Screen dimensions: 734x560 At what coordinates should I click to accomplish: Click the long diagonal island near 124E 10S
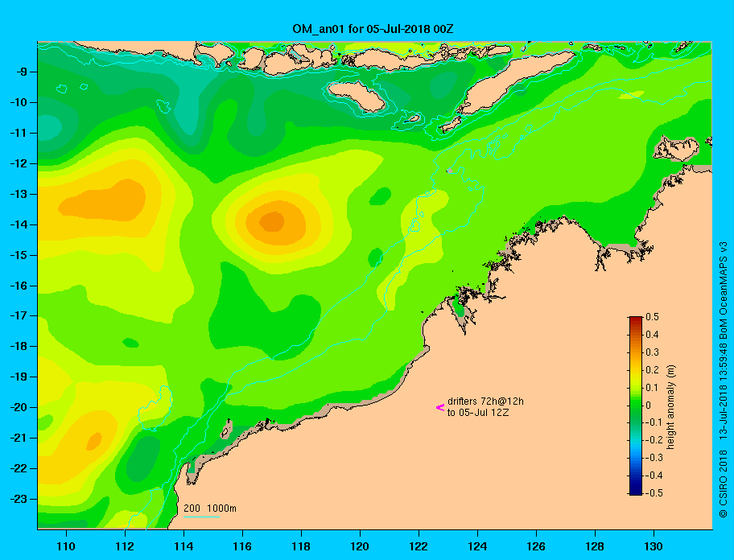click(516, 82)
